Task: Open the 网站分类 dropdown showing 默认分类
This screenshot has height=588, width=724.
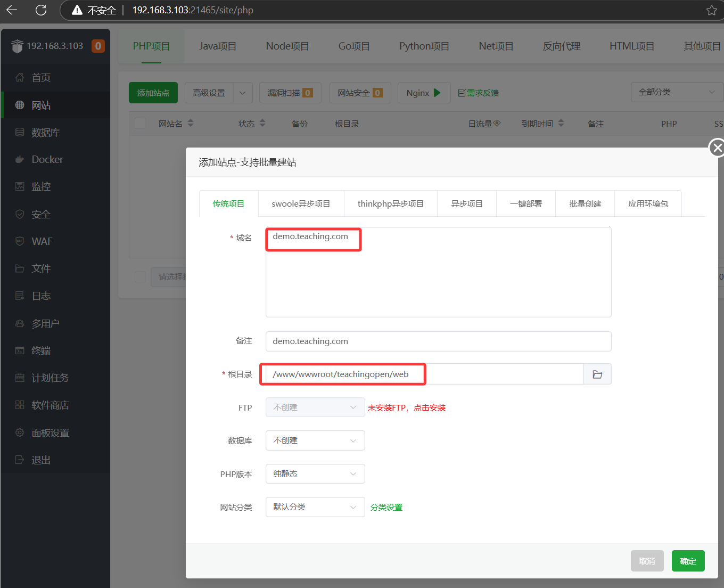Action: (x=315, y=507)
